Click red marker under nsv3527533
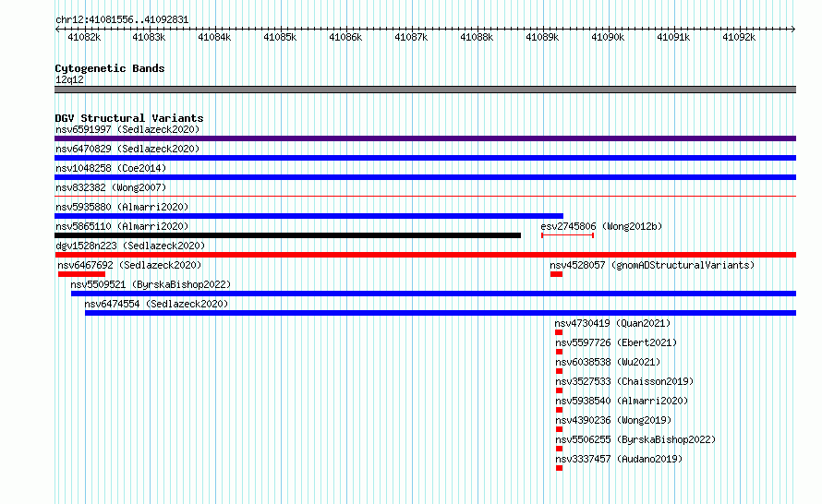The image size is (822, 504). pos(560,390)
